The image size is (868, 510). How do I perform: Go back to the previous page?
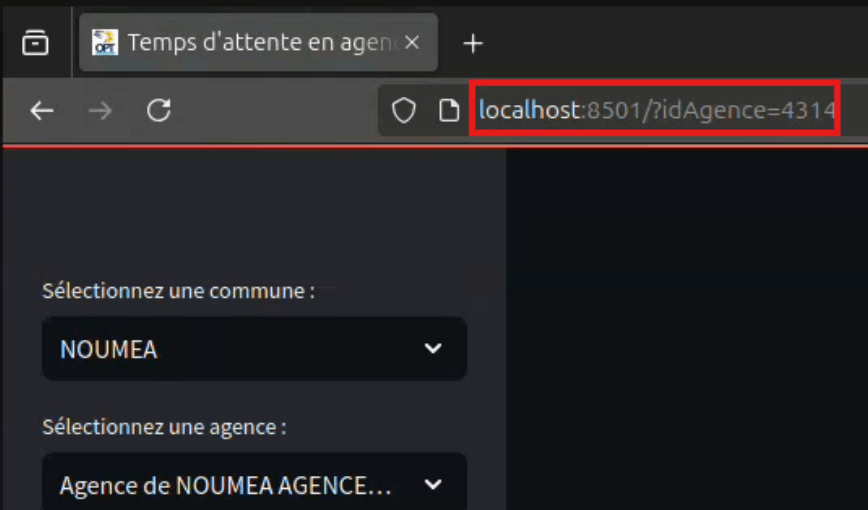click(x=41, y=110)
